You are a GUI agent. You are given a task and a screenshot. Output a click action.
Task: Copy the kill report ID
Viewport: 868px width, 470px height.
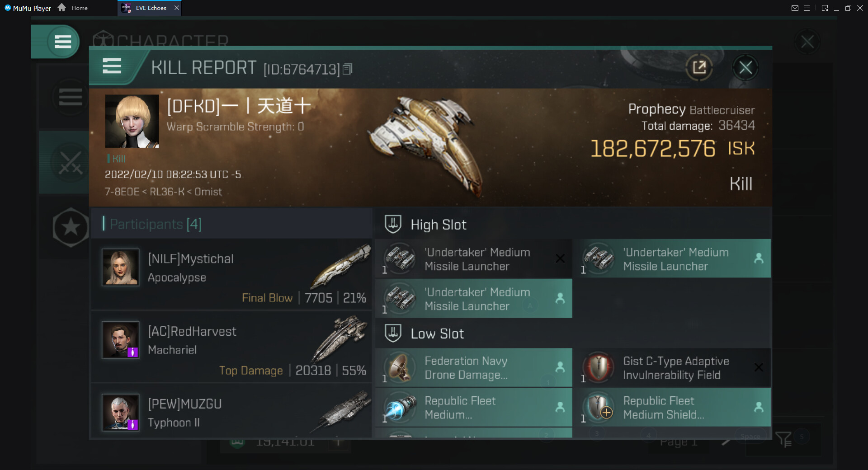(347, 69)
